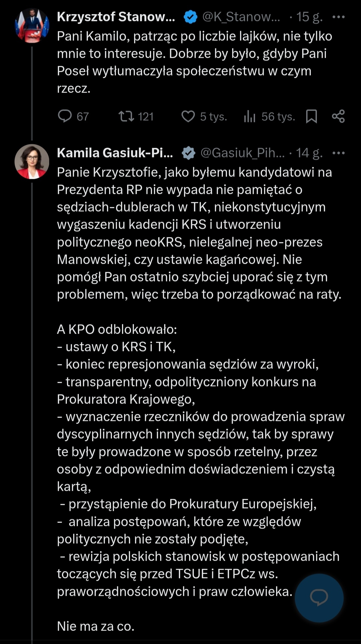
Task: Bookmark Krzysztof Stanowski's tweet
Action: (x=312, y=116)
